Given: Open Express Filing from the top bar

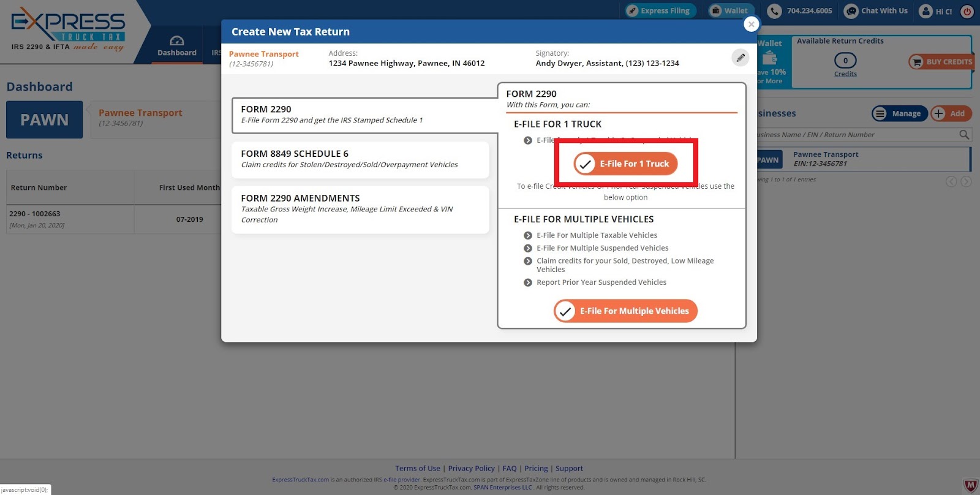Looking at the screenshot, I should pos(660,10).
